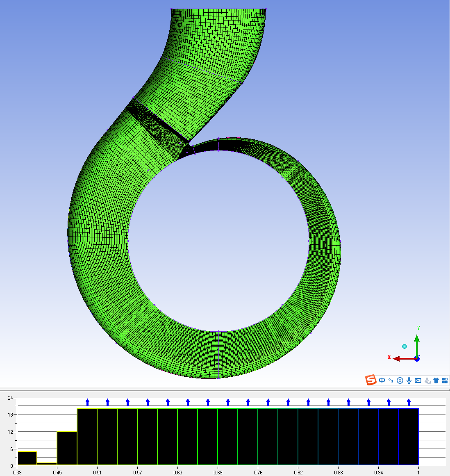Select the last histogram bar ending at 1

[408, 437]
